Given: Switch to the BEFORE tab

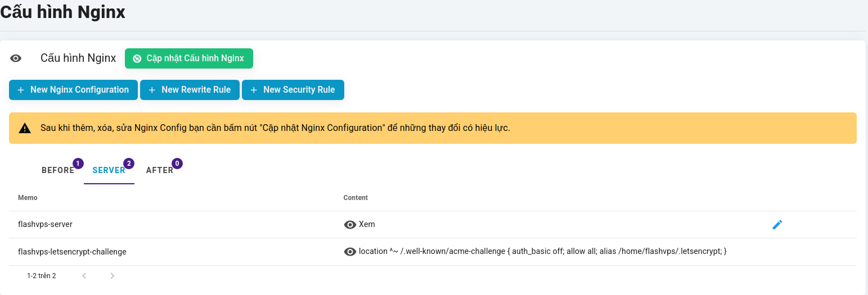Looking at the screenshot, I should tap(58, 170).
